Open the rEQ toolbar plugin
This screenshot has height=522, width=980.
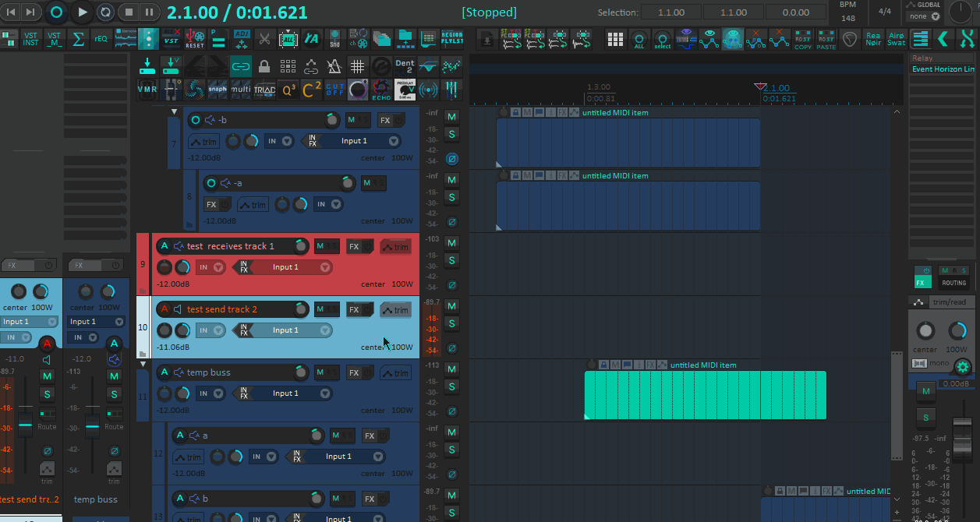(101, 39)
